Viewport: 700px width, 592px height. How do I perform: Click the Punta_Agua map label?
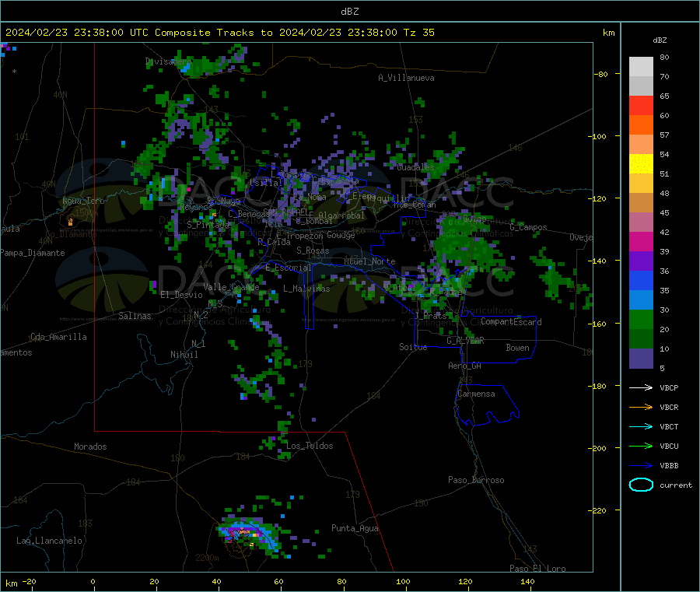point(355,528)
